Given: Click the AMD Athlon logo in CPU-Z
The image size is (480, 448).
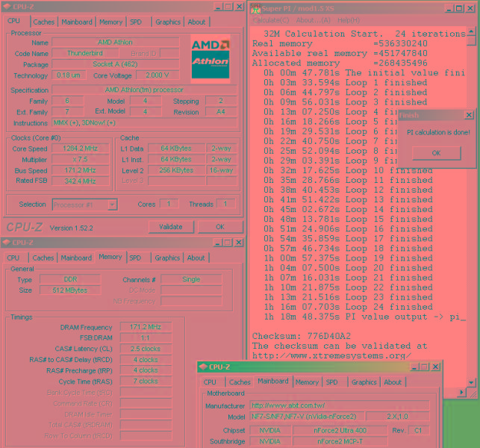Looking at the screenshot, I should (x=211, y=59).
